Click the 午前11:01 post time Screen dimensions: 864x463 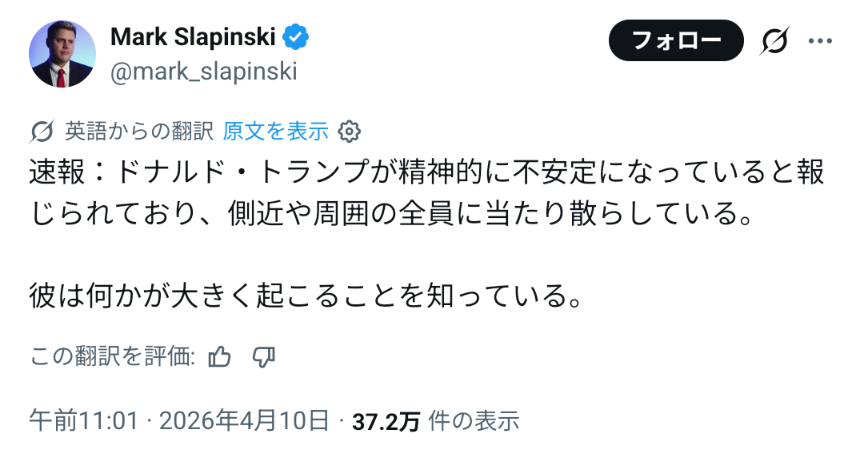[x=83, y=421]
